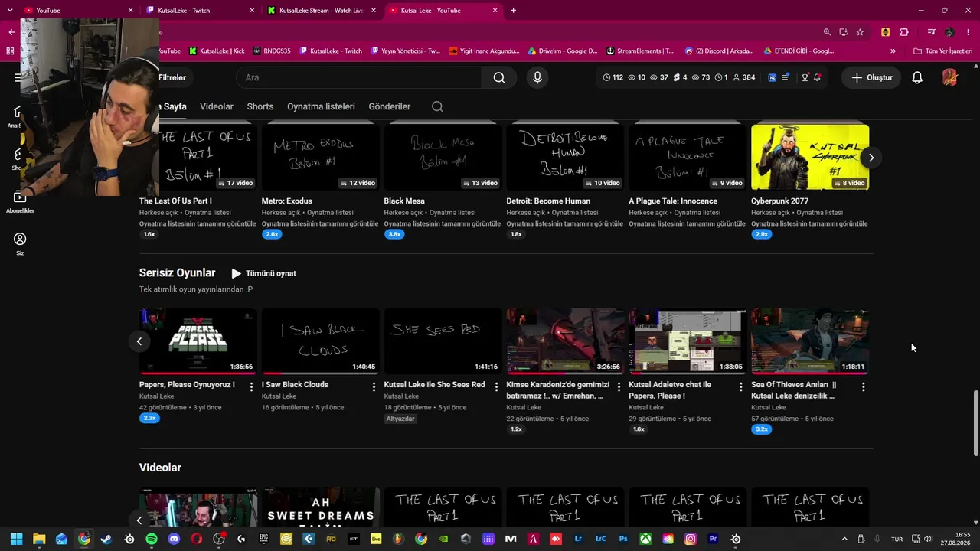The height and width of the screenshot is (551, 980).
Task: Switch to the KutsalLeke Stream Kick browser tab
Action: [x=320, y=11]
